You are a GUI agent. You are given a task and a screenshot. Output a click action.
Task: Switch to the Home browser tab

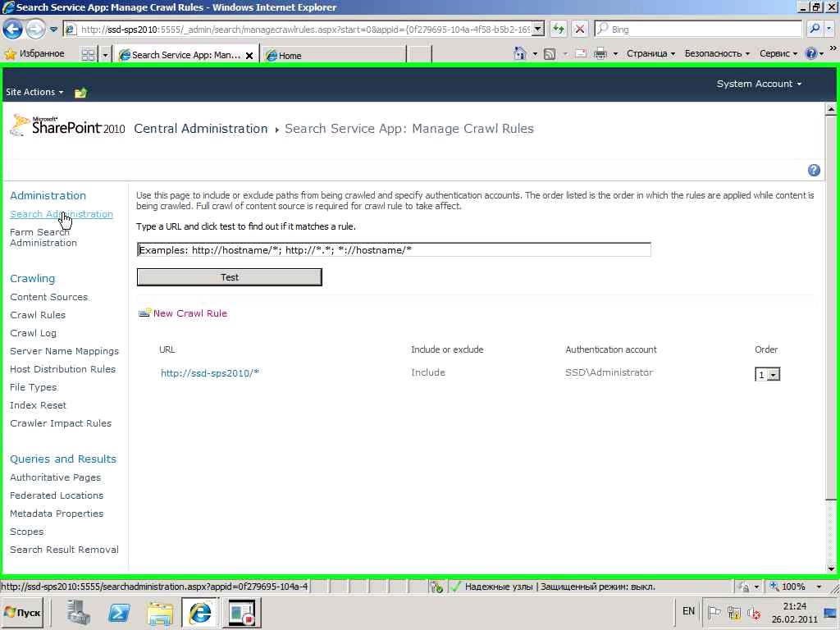coord(333,55)
